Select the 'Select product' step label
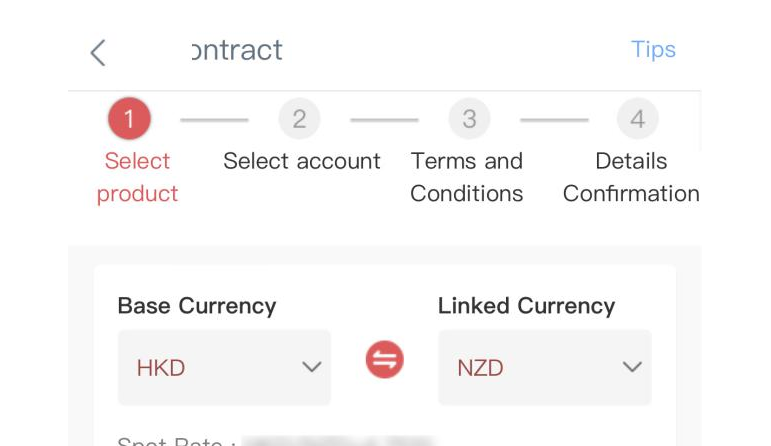The image size is (771, 446). 137,177
